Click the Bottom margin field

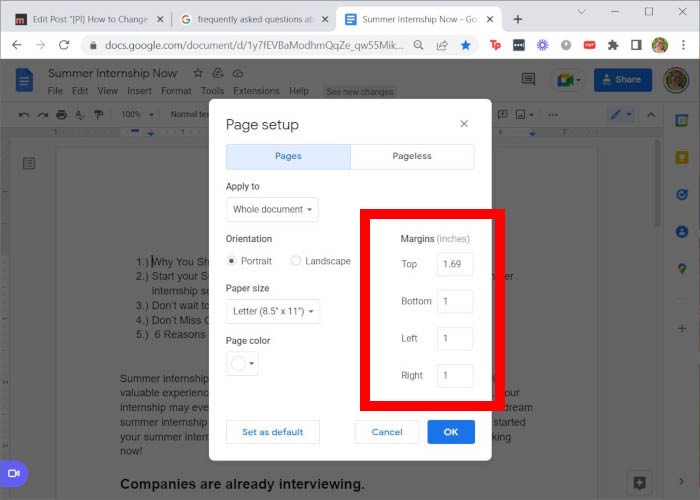pyautogui.click(x=455, y=301)
